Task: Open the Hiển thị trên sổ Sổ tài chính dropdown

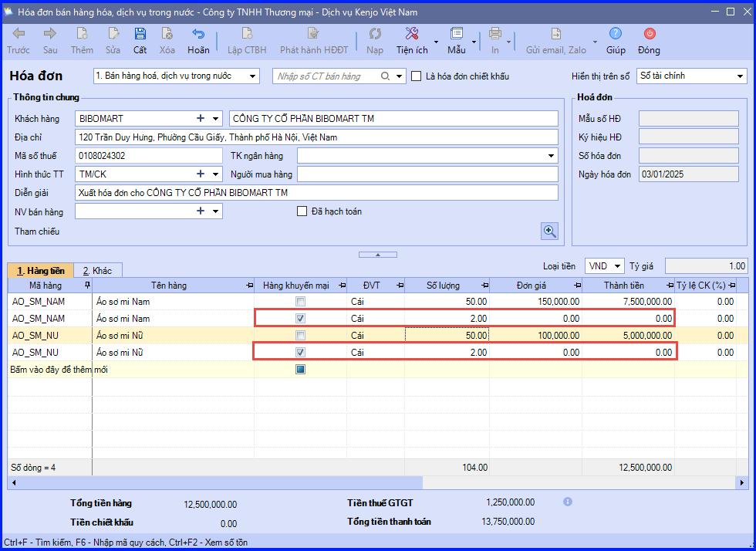Action: point(740,76)
